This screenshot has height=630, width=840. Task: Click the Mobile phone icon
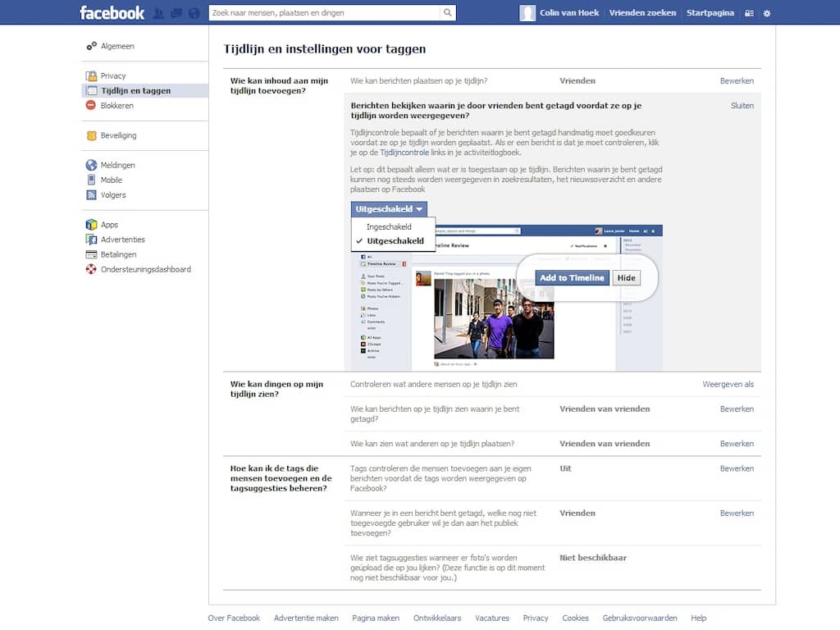91,180
